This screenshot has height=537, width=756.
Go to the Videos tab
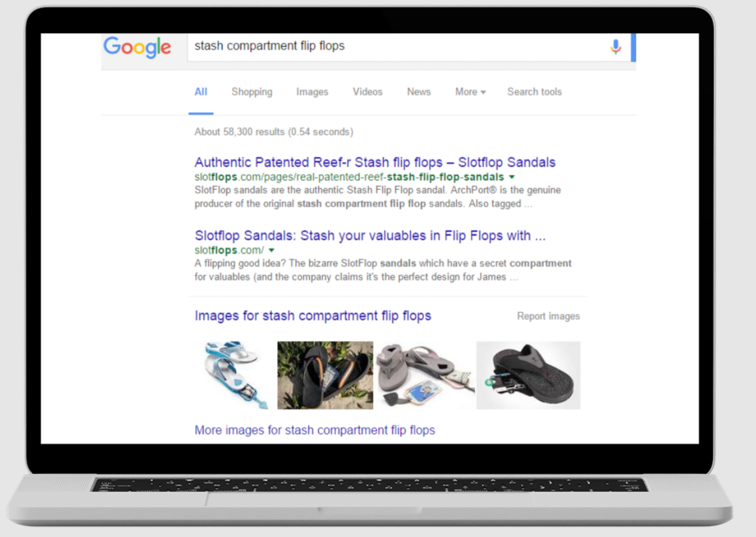[367, 92]
